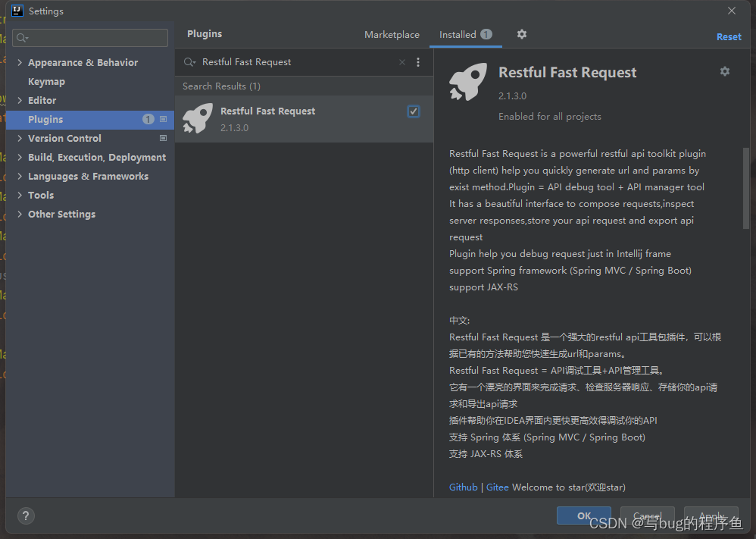Click the count badge on the Installed tab
Image resolution: width=756 pixels, height=539 pixels.
[486, 34]
